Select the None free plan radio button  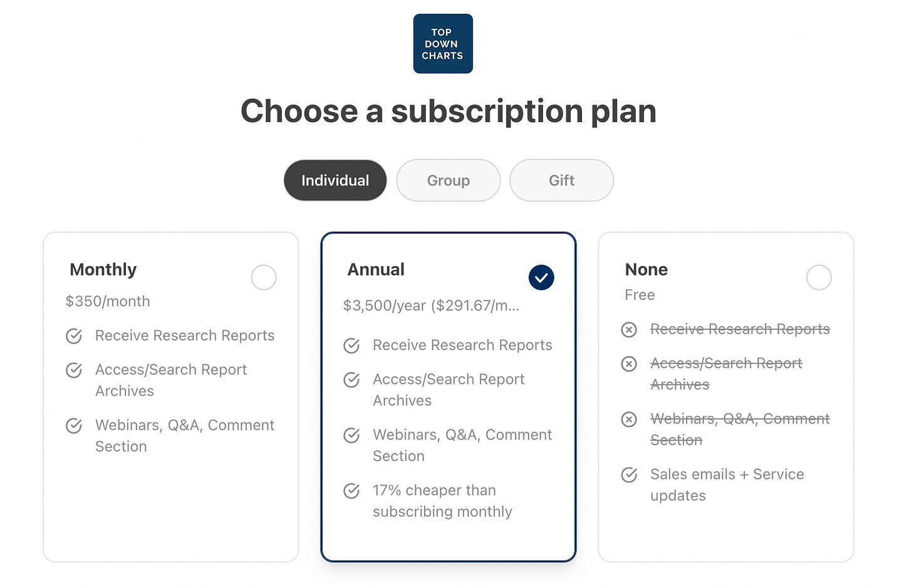tap(819, 277)
